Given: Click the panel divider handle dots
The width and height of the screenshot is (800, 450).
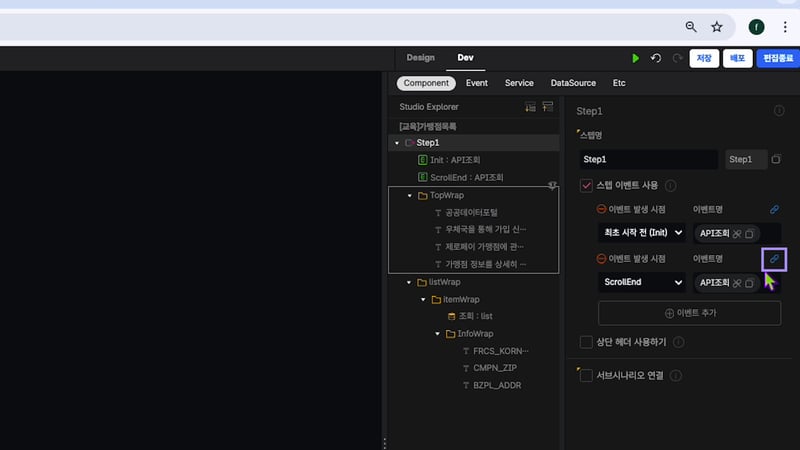Looking at the screenshot, I should [x=384, y=443].
